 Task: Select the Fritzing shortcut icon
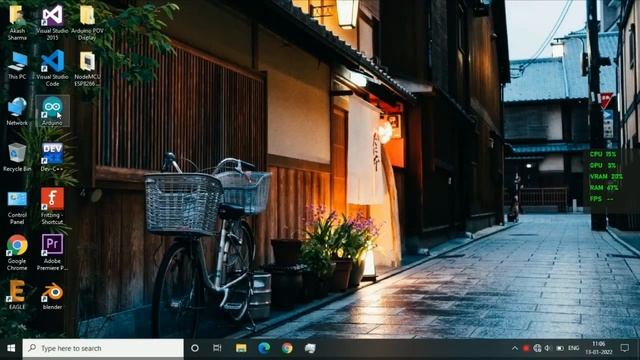coord(52,206)
